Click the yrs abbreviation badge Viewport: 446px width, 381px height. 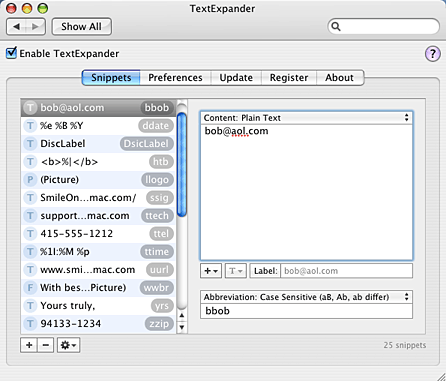pos(162,306)
